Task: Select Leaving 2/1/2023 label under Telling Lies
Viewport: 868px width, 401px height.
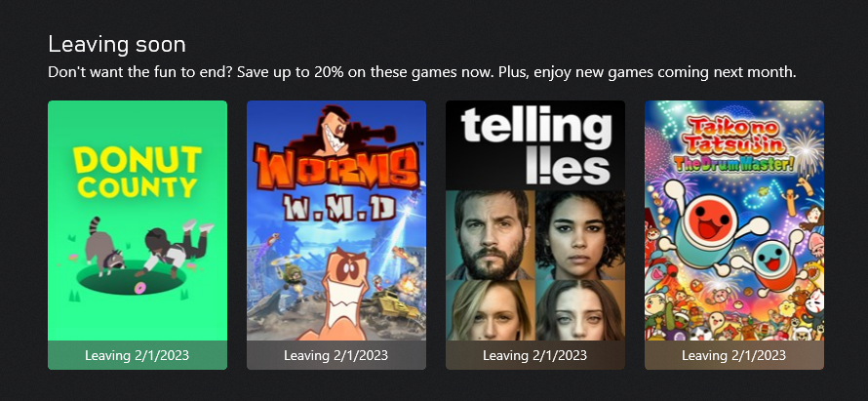Action: click(535, 355)
